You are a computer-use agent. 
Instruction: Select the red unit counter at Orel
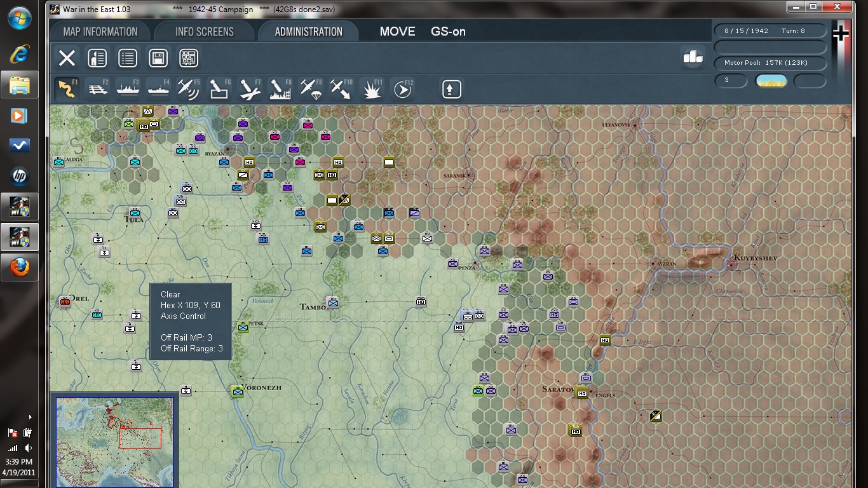65,302
